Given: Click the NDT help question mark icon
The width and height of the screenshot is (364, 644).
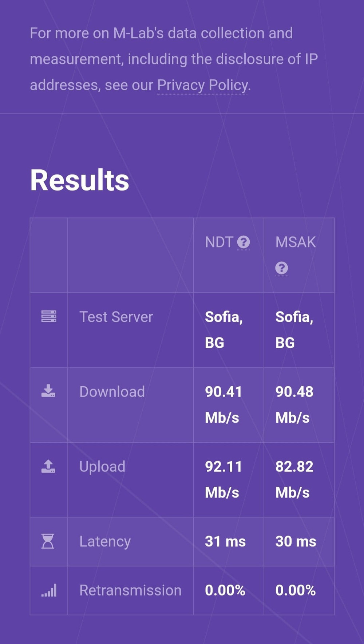Looking at the screenshot, I should click(244, 242).
